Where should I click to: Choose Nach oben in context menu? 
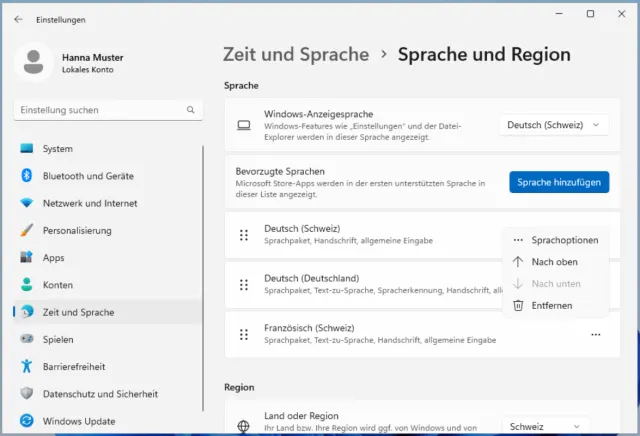[554, 262]
